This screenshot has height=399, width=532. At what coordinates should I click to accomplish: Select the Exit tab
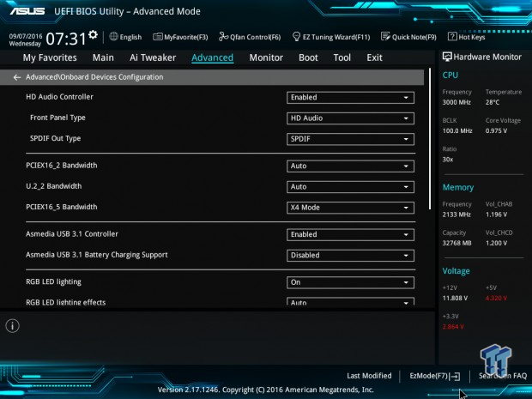(x=374, y=57)
